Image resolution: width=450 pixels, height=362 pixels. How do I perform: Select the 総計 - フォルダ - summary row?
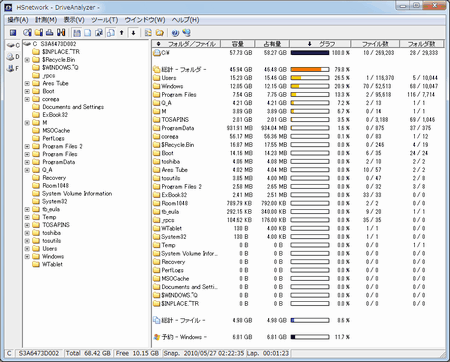pos(298,69)
